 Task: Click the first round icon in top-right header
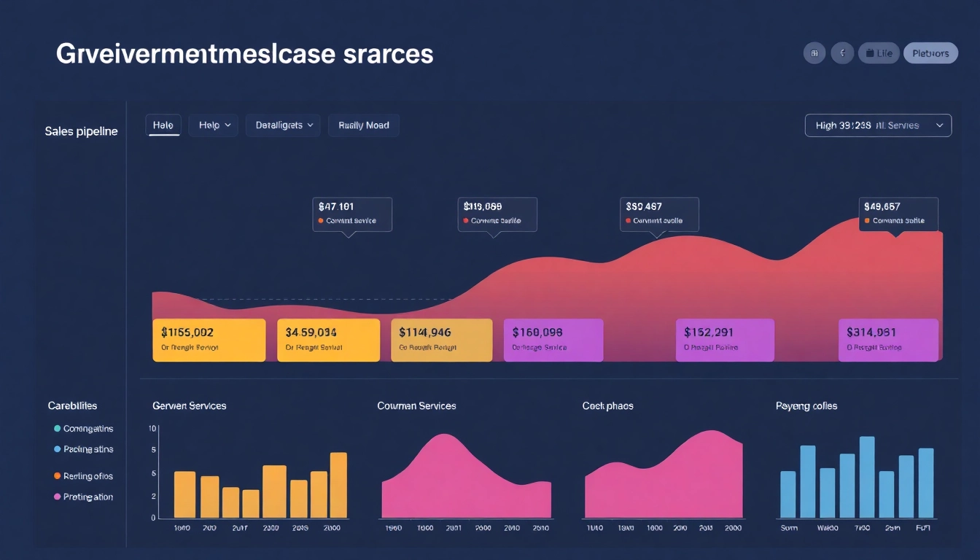(x=814, y=53)
